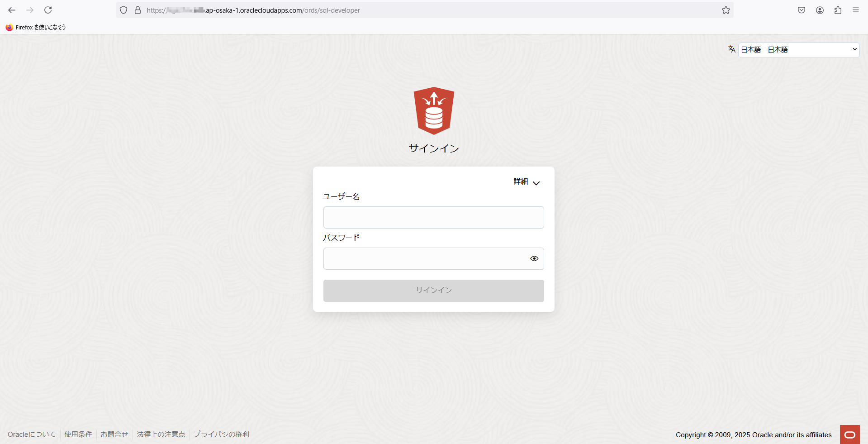Open the 法律上の注意点 link
Viewport: 868px width, 444px height.
coord(161,434)
